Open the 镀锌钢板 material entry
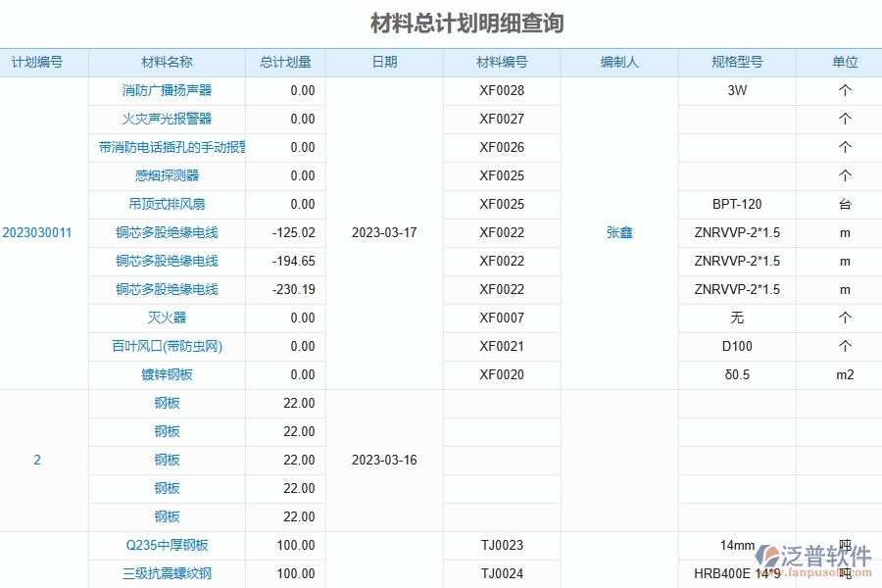 (164, 374)
